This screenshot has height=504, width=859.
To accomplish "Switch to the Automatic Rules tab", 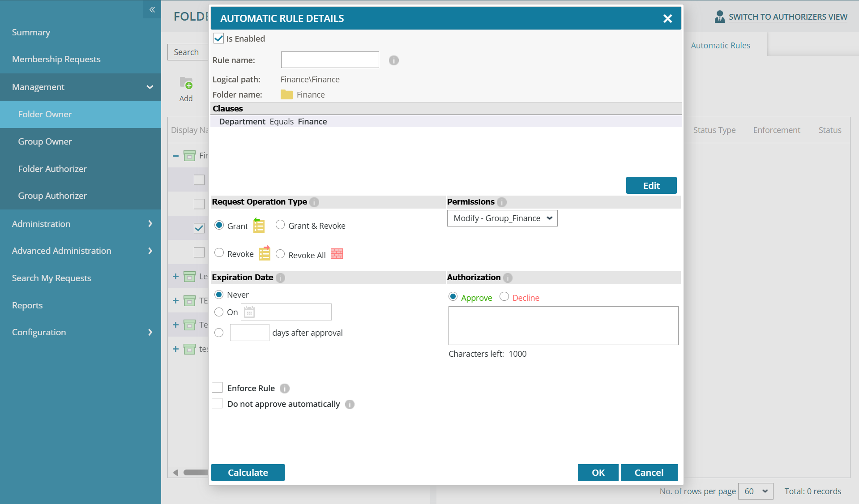I will click(720, 45).
